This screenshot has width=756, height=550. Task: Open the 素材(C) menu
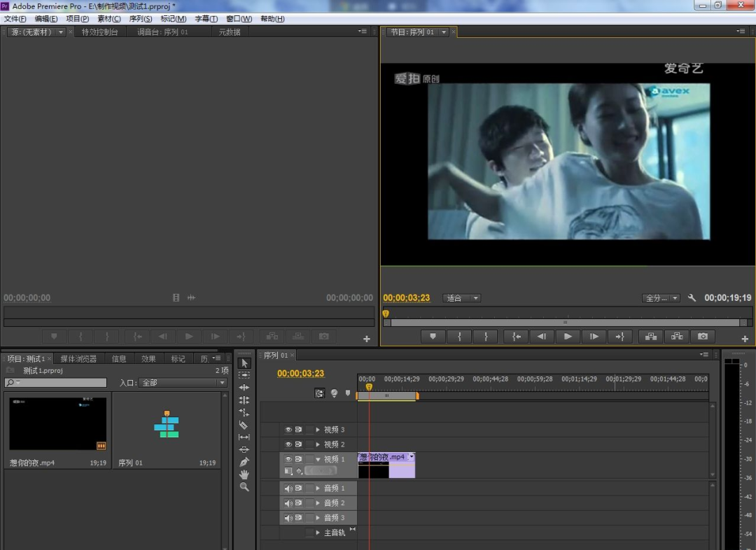pos(109,19)
